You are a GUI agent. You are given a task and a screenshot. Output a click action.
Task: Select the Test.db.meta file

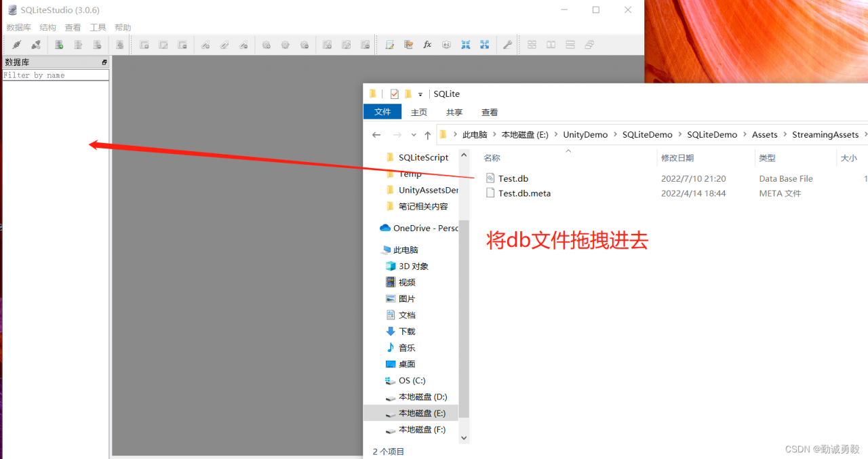tap(524, 193)
